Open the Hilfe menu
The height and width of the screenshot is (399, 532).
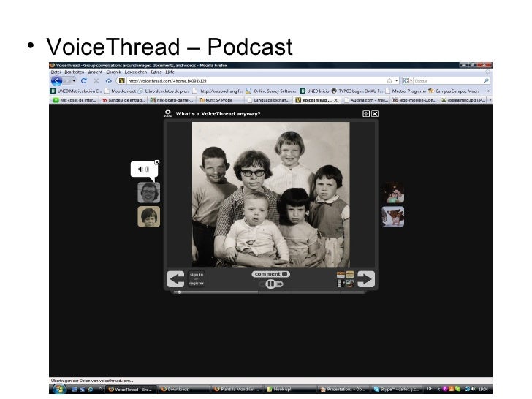(170, 72)
